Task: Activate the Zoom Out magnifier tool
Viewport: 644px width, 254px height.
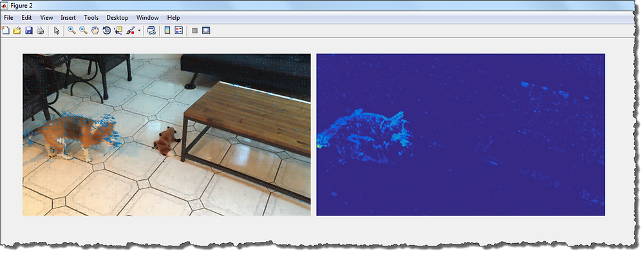Action: 83,30
